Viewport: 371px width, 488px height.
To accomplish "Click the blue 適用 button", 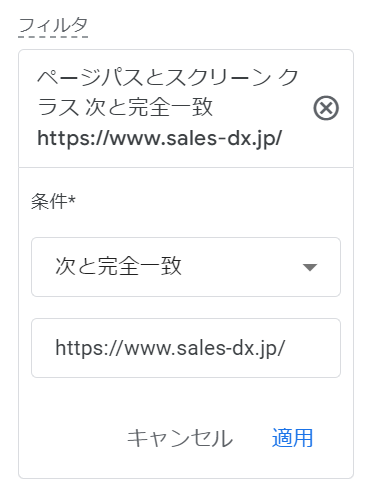I will coord(292,438).
